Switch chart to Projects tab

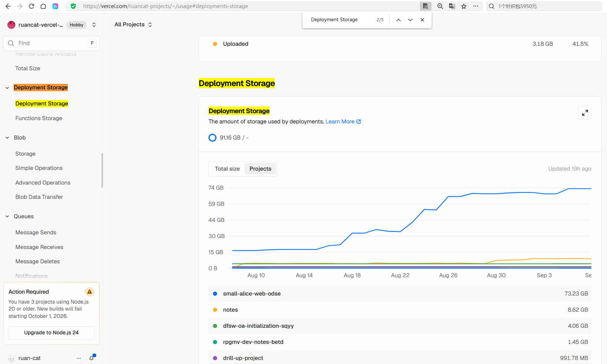click(x=260, y=169)
